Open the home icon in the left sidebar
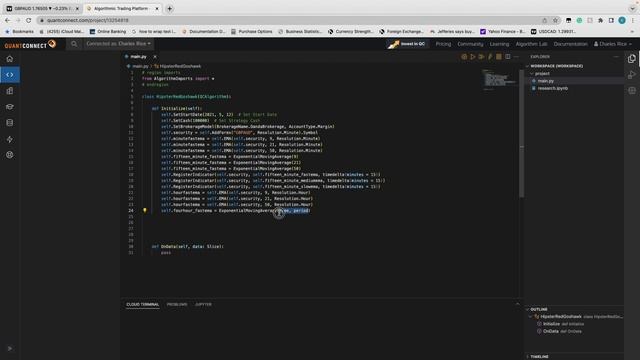This screenshot has height=360, width=640. coord(9,59)
